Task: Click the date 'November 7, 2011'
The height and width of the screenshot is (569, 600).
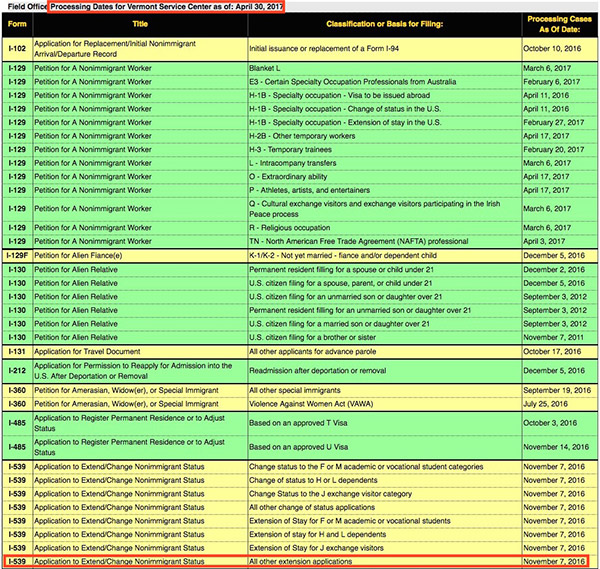Action: point(553,337)
